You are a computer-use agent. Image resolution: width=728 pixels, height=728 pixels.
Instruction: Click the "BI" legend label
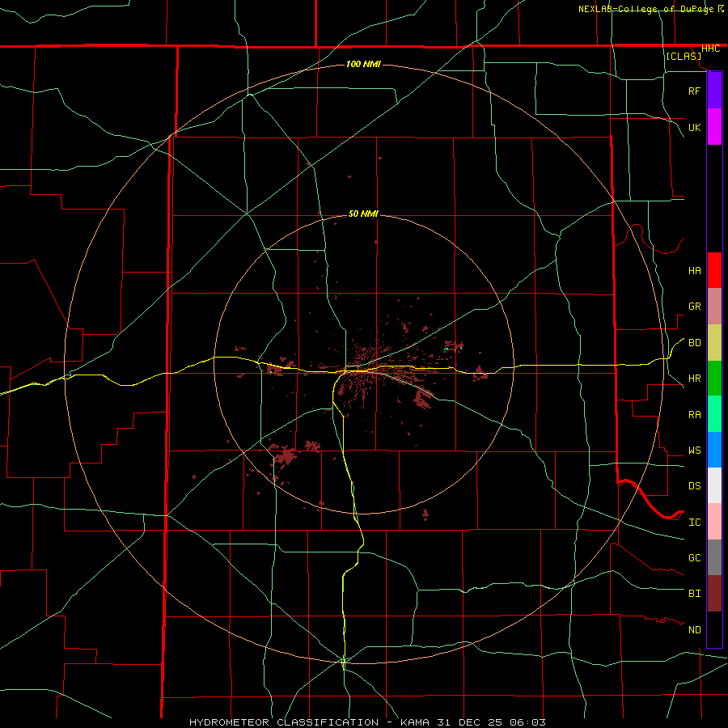coord(694,594)
